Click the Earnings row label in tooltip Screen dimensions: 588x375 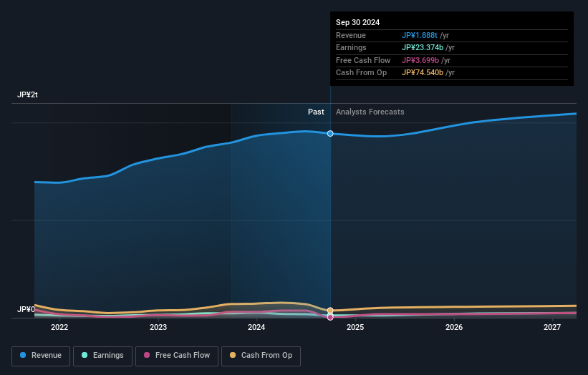click(x=351, y=47)
